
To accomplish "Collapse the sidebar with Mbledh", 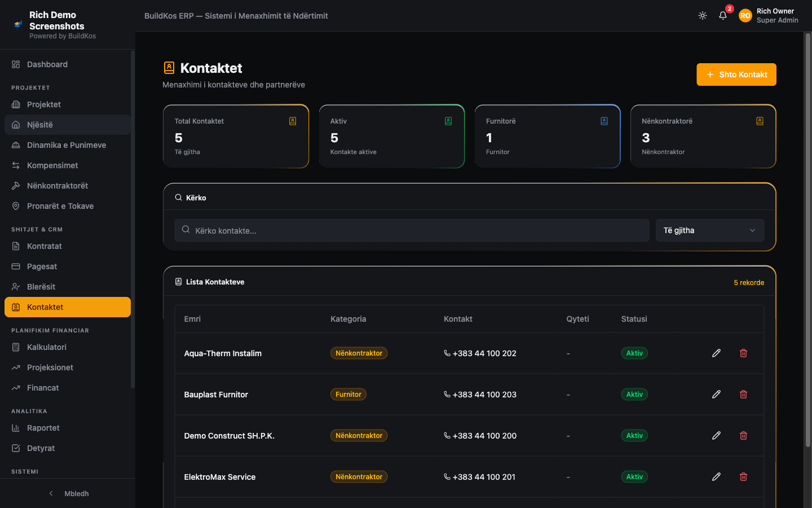I will click(x=68, y=493).
